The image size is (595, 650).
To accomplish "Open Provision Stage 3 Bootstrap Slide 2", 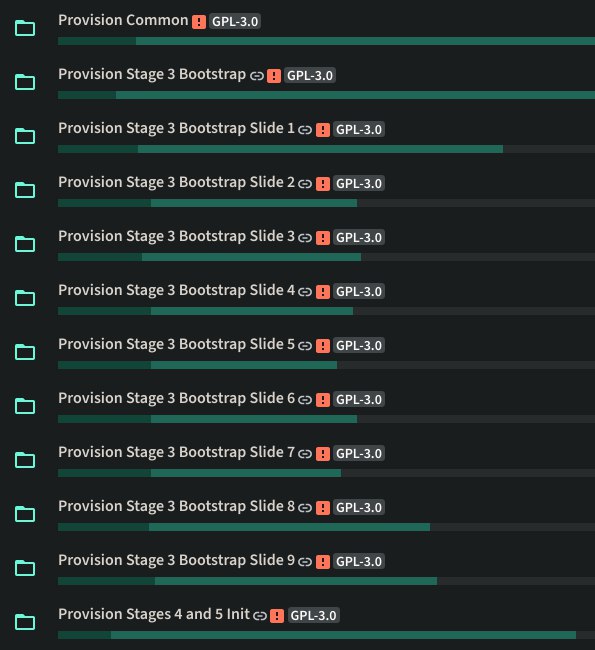I will pos(176,182).
